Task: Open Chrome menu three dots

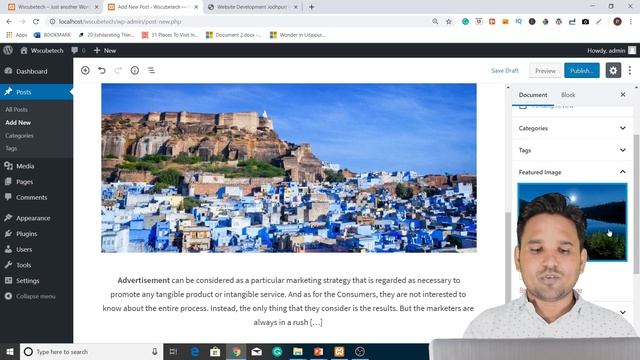Action: point(631,22)
